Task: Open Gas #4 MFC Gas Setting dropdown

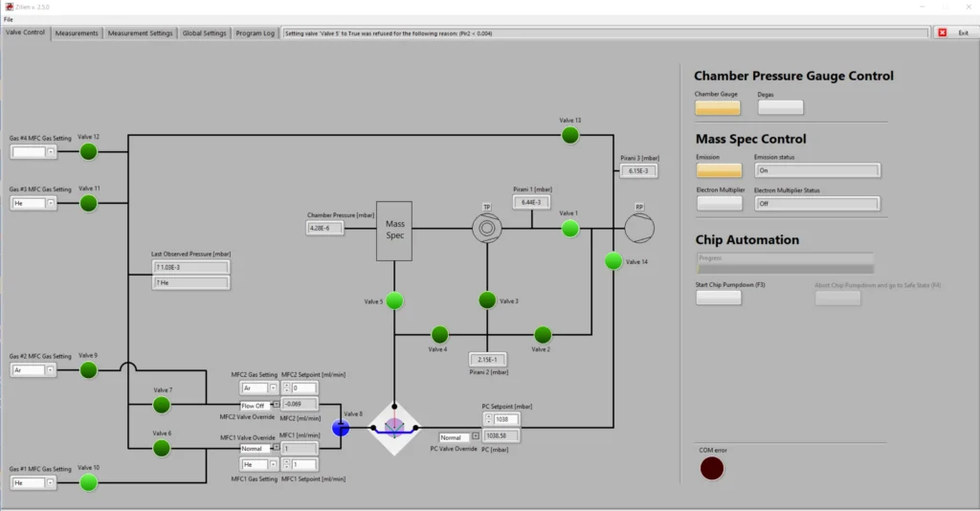Action: tap(51, 151)
